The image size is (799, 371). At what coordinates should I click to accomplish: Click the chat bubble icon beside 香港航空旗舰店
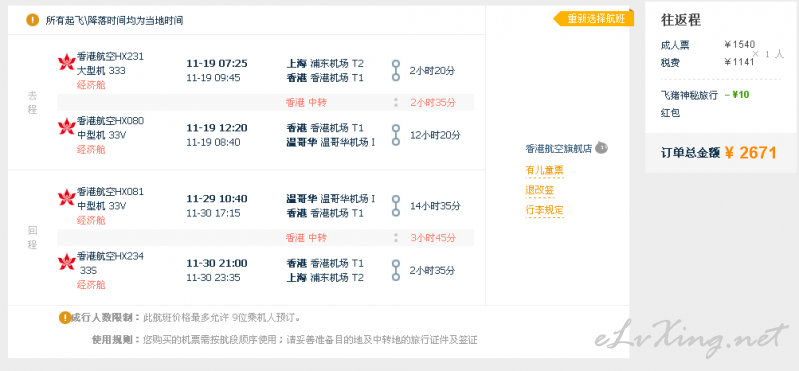tap(601, 148)
